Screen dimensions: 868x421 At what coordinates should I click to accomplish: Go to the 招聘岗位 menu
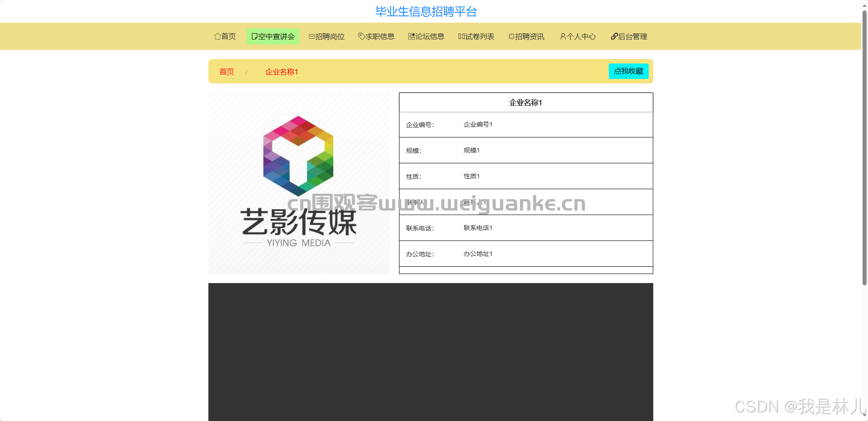point(326,36)
